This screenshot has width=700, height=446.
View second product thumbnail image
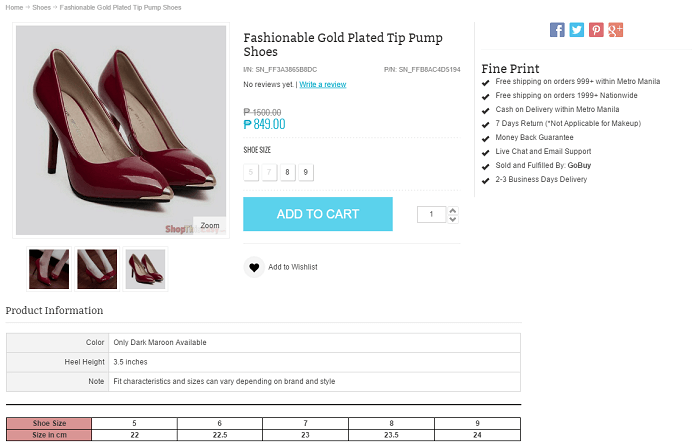click(97, 269)
